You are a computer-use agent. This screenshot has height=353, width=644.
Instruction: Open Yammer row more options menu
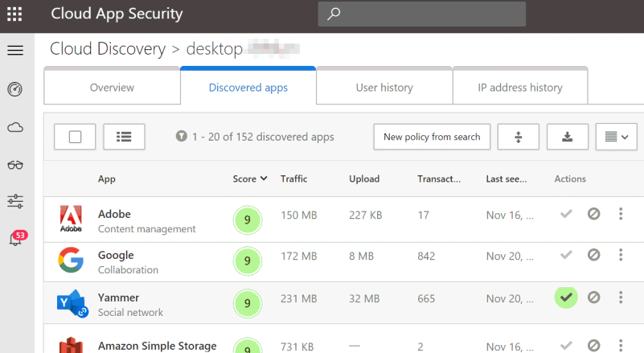pos(621,297)
